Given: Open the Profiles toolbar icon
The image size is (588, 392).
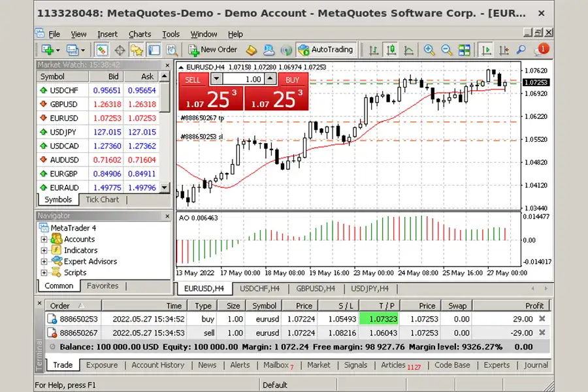Looking at the screenshot, I should point(72,50).
